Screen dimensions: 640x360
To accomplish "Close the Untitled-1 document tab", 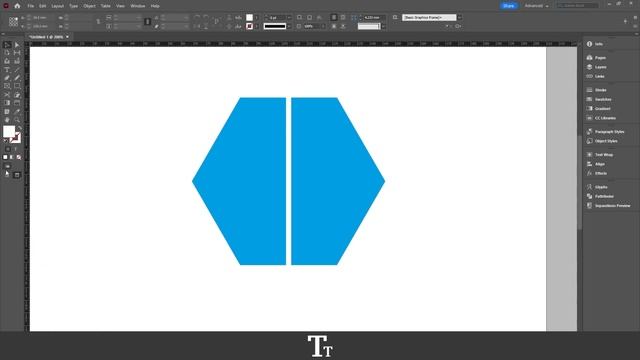I will (67, 37).
